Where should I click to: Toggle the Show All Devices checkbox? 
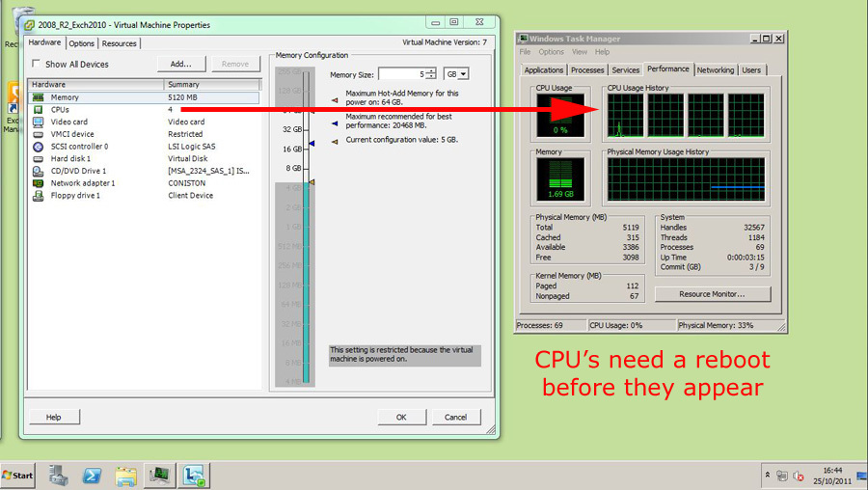click(x=36, y=64)
